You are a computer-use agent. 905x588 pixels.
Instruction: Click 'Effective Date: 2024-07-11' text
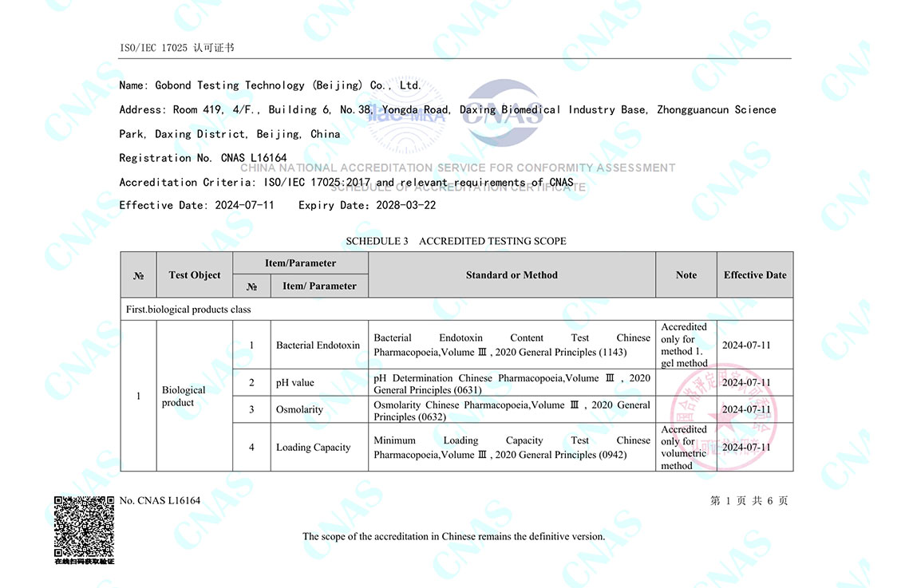pos(197,205)
